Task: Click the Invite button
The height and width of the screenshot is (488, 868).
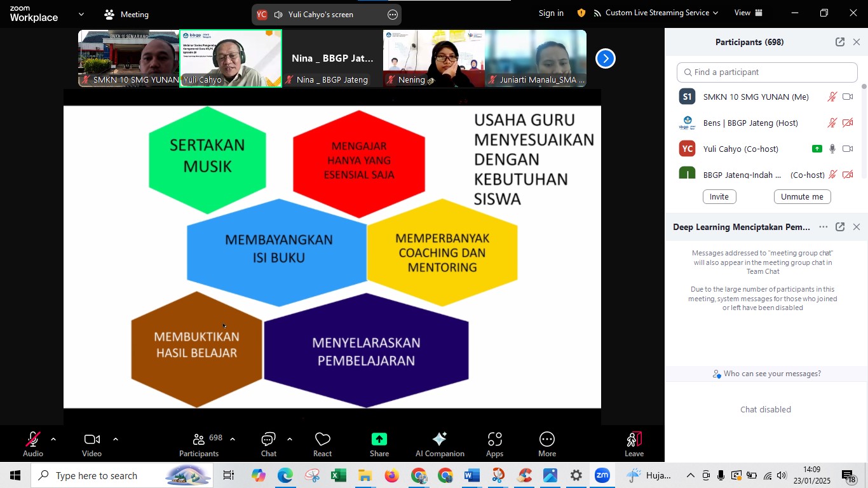Action: [719, 197]
